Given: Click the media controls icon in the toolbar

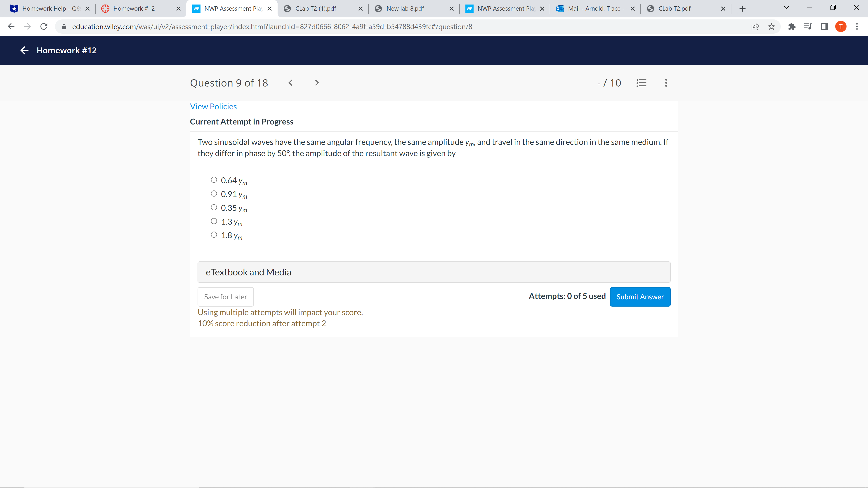Looking at the screenshot, I should [x=808, y=27].
